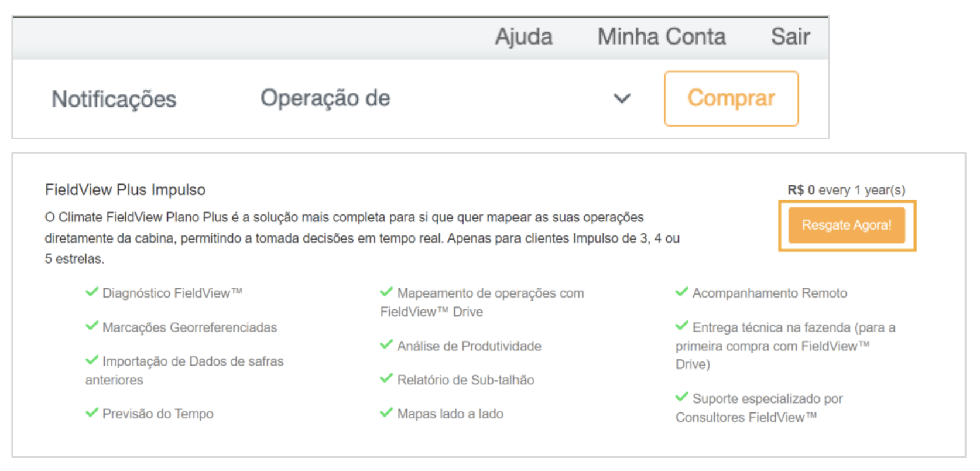The width and height of the screenshot is (980, 471).
Task: Log out with Sair
Action: point(790,37)
